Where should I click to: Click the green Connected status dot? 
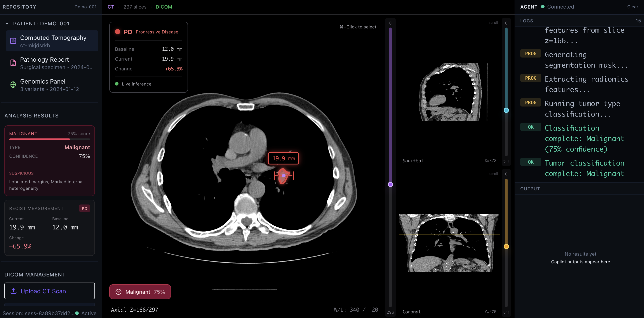(543, 7)
